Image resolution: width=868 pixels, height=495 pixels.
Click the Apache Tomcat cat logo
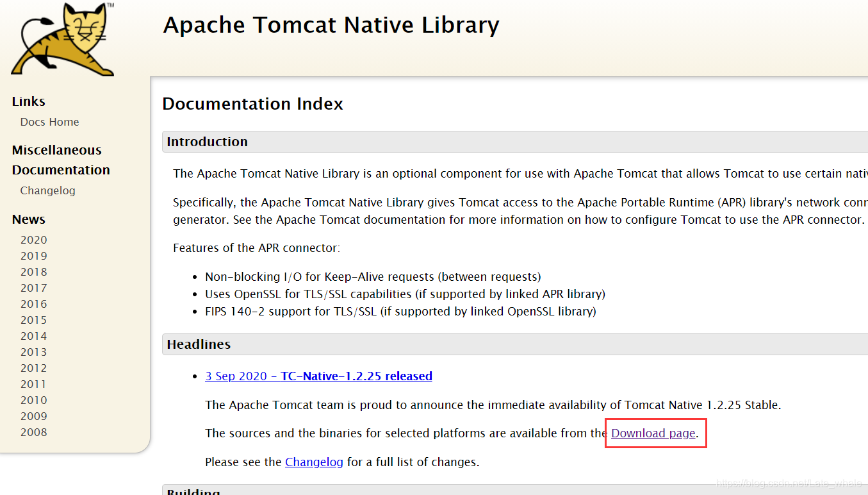tap(61, 38)
